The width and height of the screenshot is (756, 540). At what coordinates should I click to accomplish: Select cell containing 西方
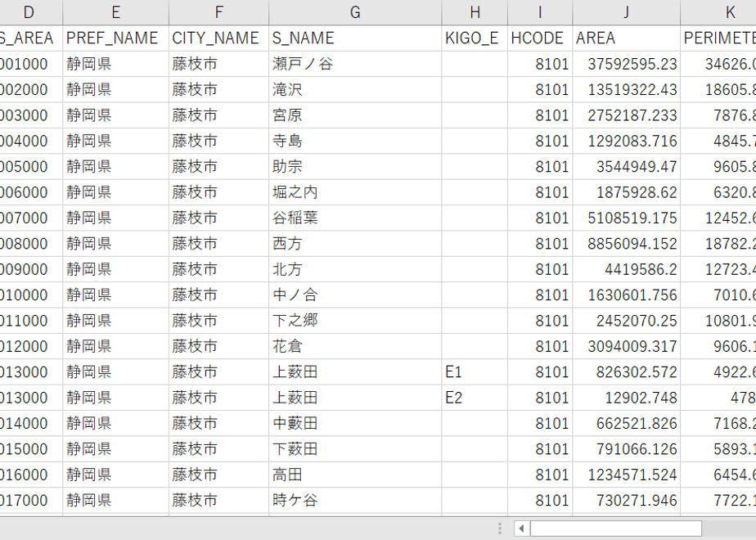(x=355, y=244)
